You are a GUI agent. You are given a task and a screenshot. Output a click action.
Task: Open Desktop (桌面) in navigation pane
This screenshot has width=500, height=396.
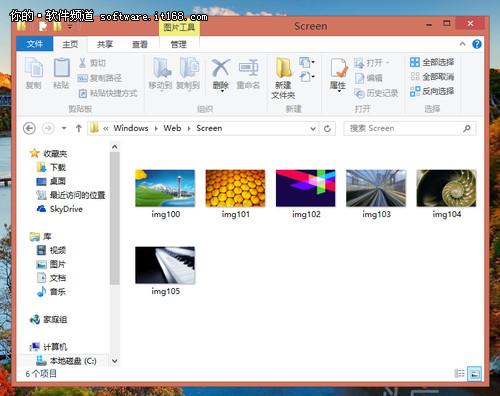click(x=51, y=181)
